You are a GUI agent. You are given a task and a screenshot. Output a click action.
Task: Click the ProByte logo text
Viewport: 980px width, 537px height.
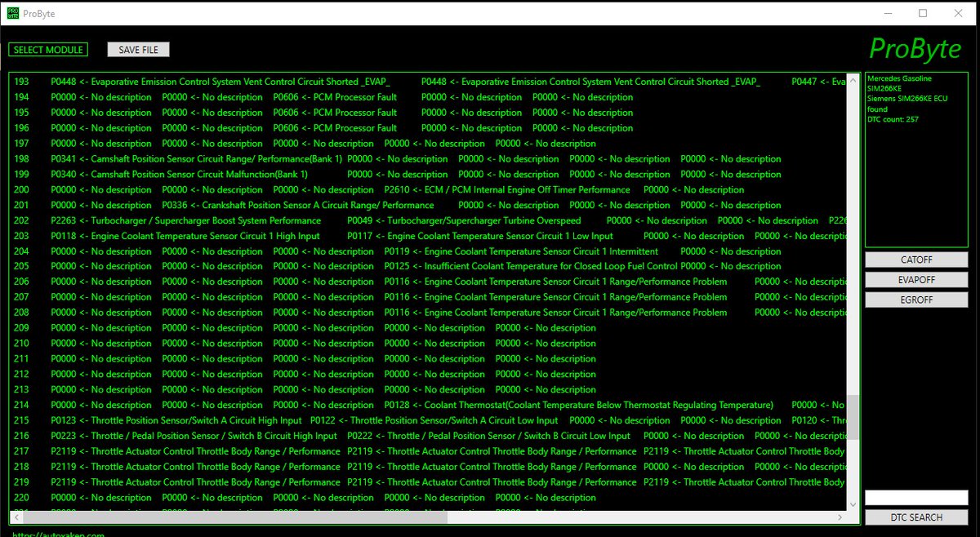(915, 49)
